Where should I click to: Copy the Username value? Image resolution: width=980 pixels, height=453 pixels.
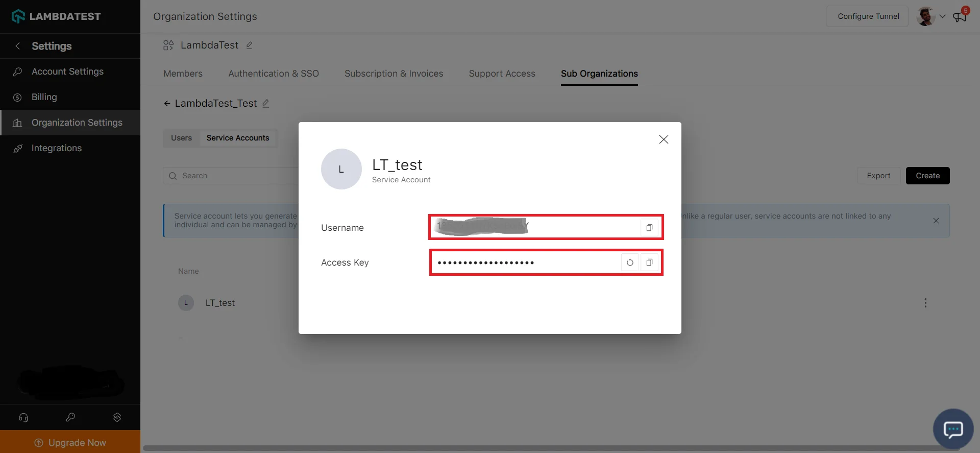[649, 228]
